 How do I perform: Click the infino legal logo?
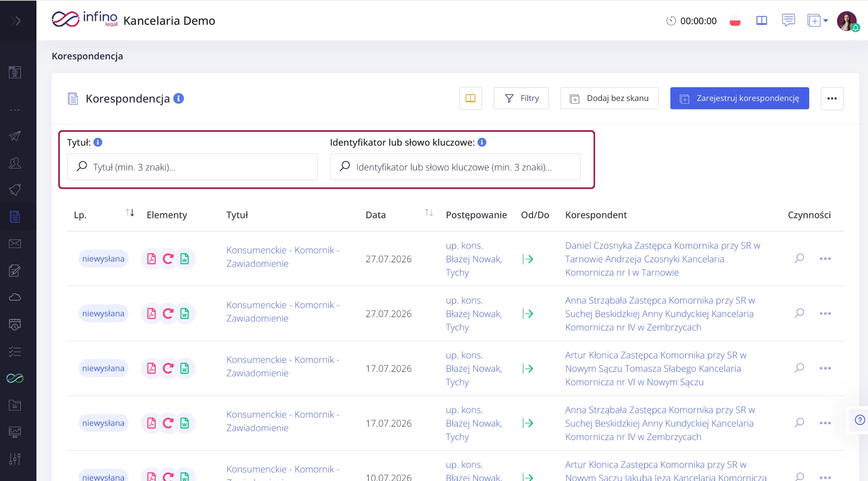point(84,19)
